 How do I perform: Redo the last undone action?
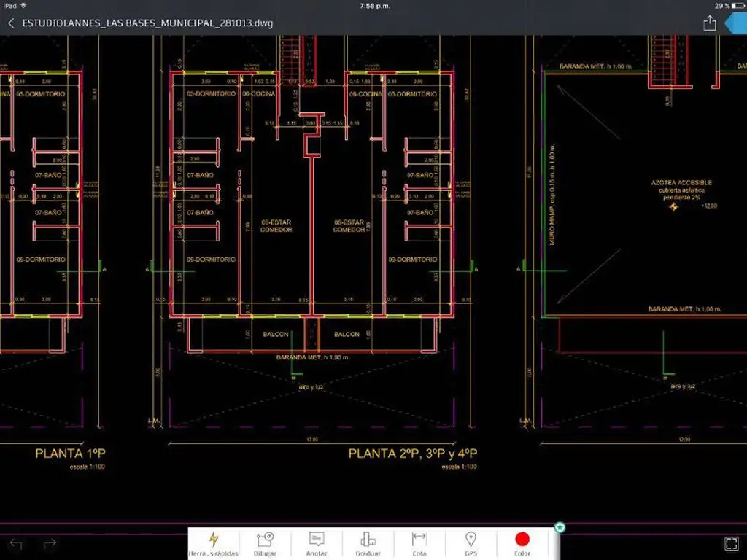pos(50,544)
